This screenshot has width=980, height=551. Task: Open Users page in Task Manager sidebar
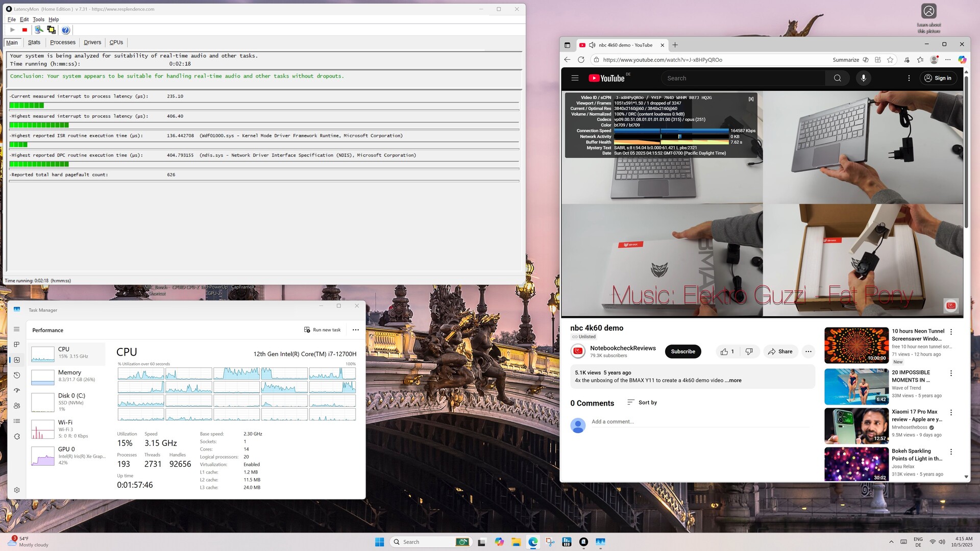17,406
